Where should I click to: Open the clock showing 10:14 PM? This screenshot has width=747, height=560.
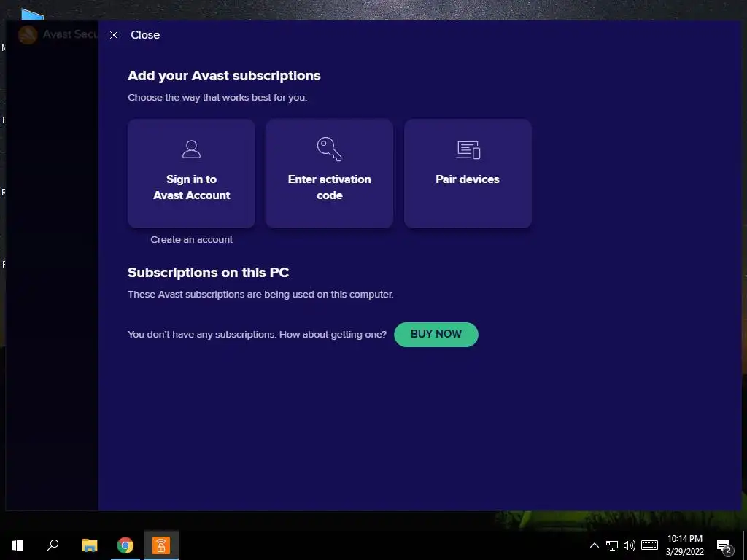click(684, 545)
